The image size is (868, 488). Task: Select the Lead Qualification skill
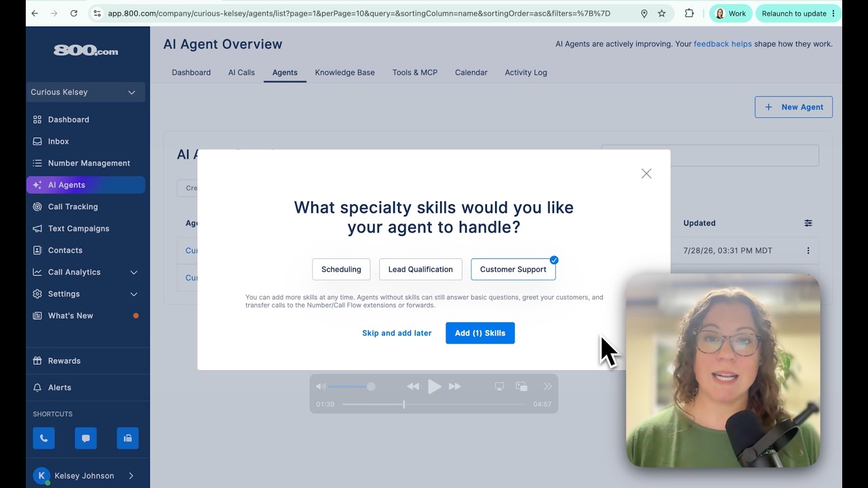coord(420,269)
